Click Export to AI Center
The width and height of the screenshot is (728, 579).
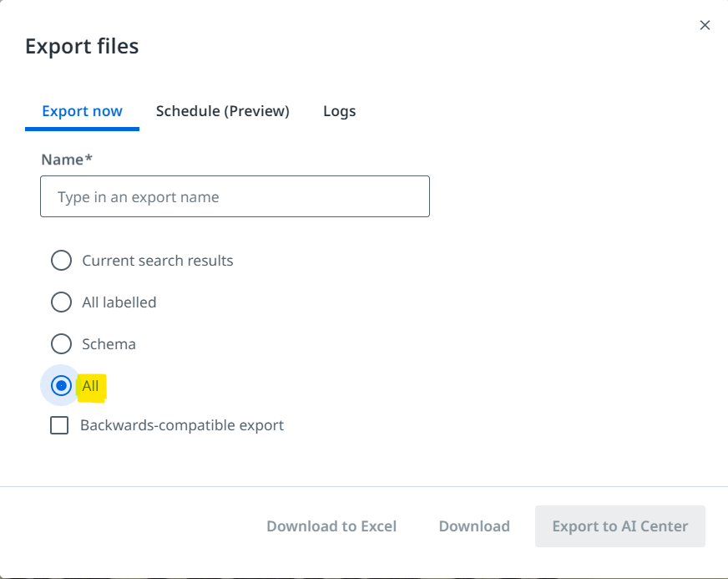coord(619,526)
